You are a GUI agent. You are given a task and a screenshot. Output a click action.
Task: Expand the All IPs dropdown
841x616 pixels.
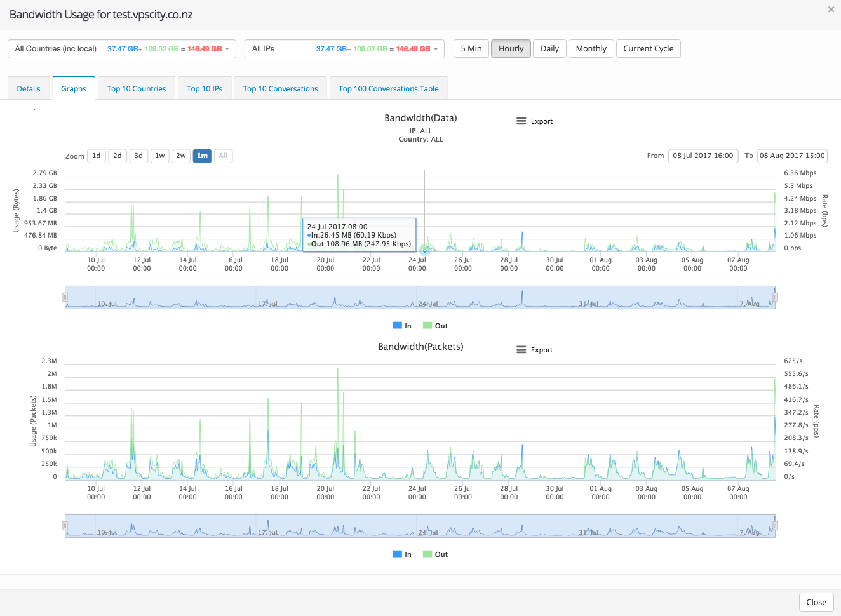coord(344,49)
